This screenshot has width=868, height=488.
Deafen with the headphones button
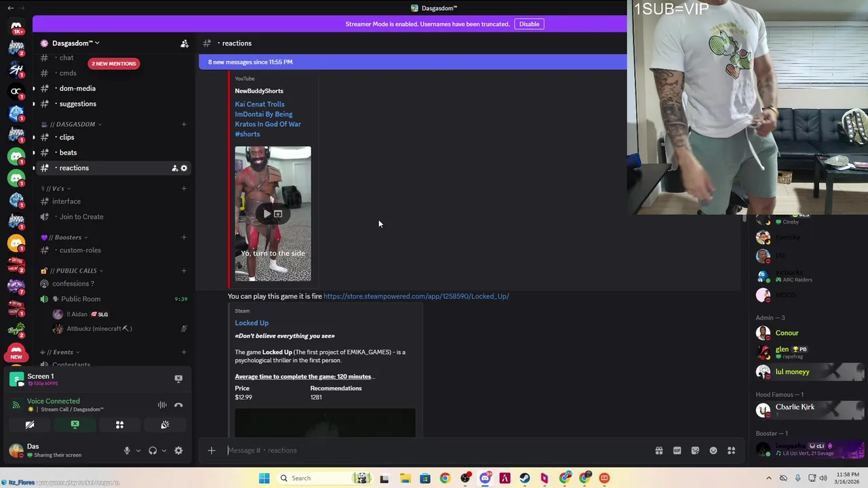[x=153, y=451]
